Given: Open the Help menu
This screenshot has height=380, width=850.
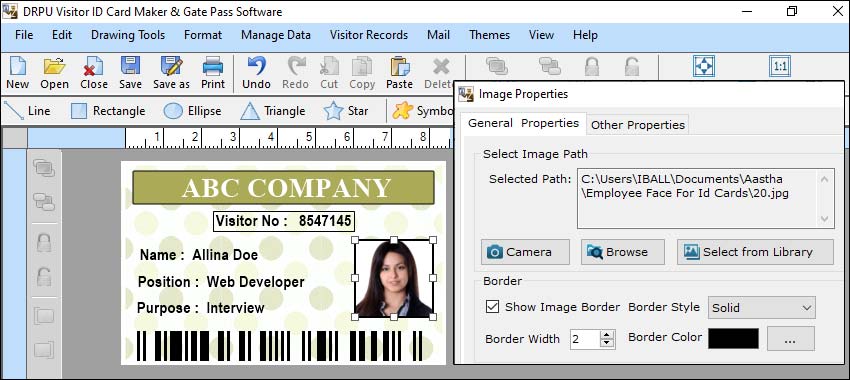Looking at the screenshot, I should pos(585,35).
